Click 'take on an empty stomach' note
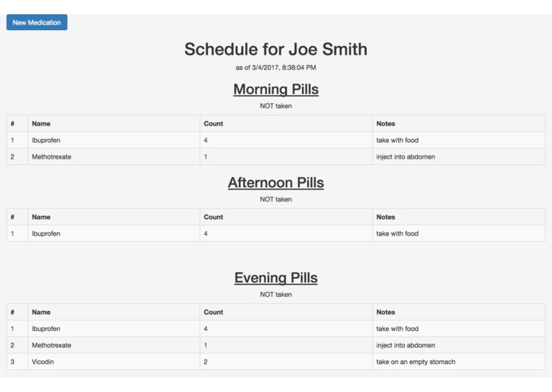552x392 pixels. pyautogui.click(x=415, y=362)
